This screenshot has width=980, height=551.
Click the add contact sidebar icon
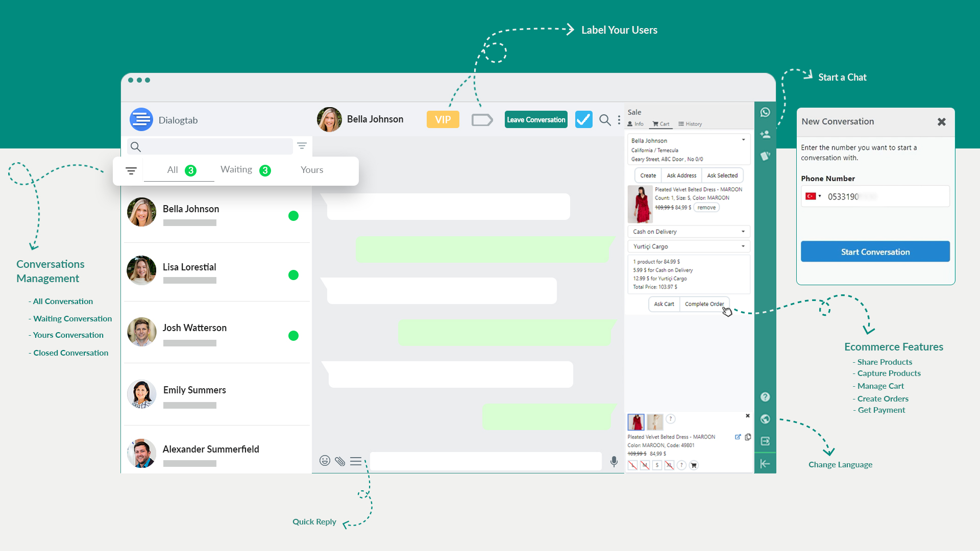coord(765,134)
